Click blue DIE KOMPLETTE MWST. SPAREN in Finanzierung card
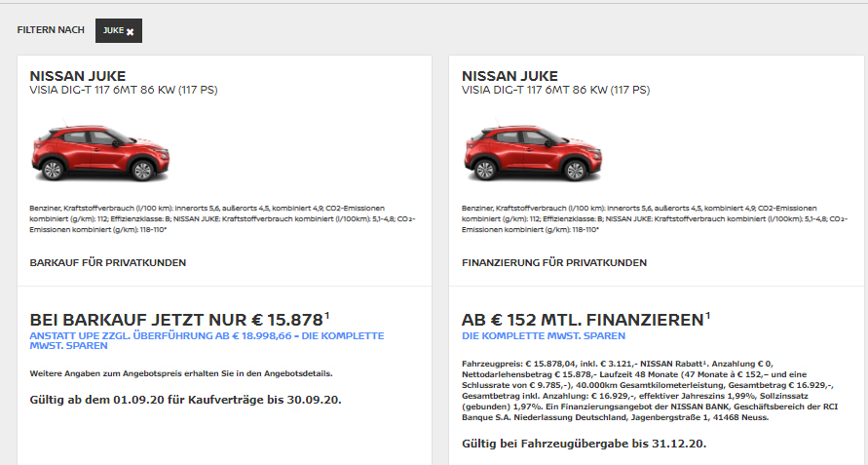The height and width of the screenshot is (465, 868). coord(544,336)
